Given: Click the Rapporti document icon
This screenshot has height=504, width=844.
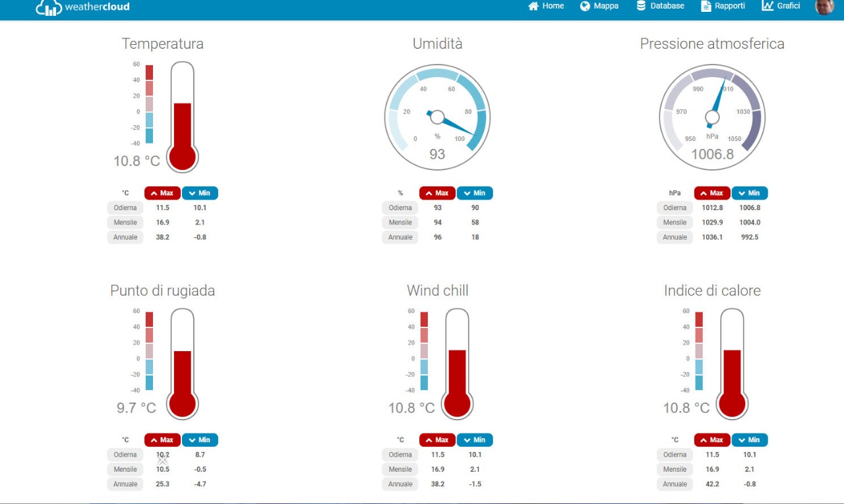Looking at the screenshot, I should (704, 6).
